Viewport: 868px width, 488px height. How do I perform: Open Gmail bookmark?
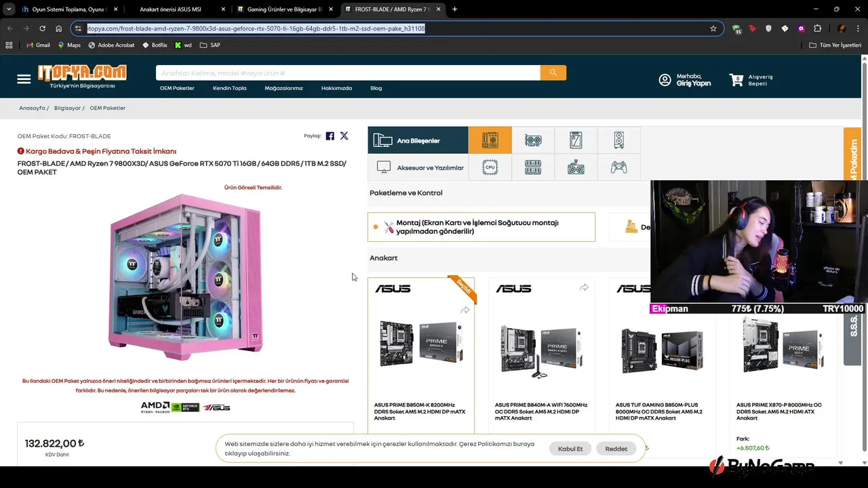click(x=38, y=45)
